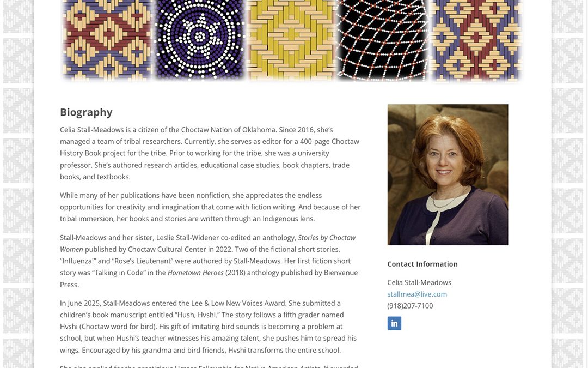
Task: Click the rightmost red and blue woven panel
Action: click(x=477, y=38)
